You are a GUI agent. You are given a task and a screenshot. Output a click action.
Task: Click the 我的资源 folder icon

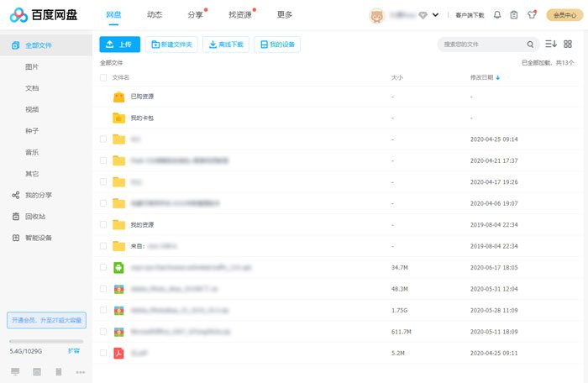119,225
